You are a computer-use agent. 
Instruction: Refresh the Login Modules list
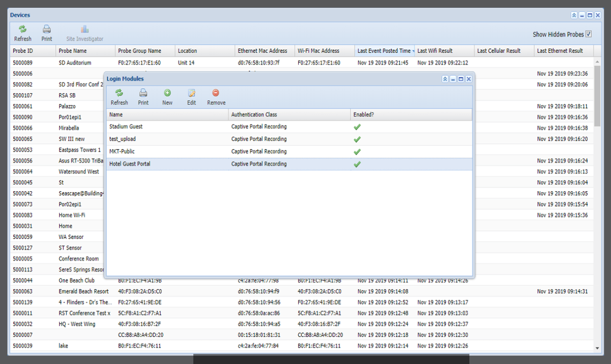point(119,97)
